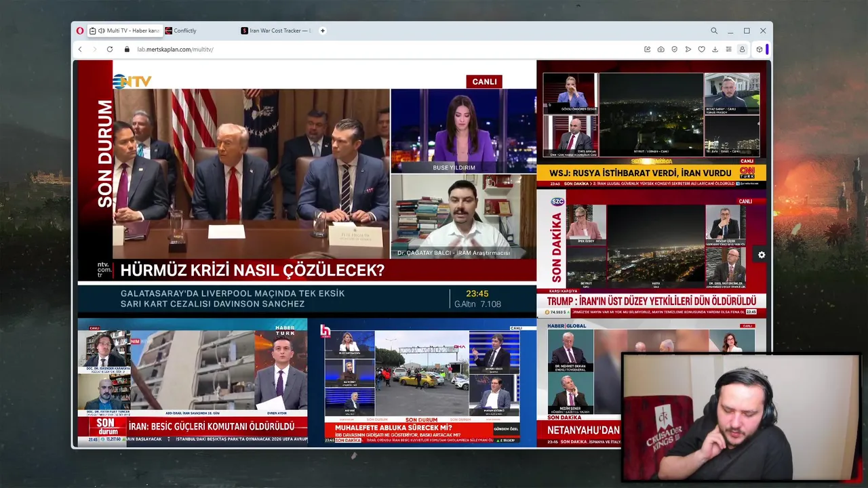Click the CNN Türk logo
Image resolution: width=868 pixels, height=488 pixels.
point(747,173)
